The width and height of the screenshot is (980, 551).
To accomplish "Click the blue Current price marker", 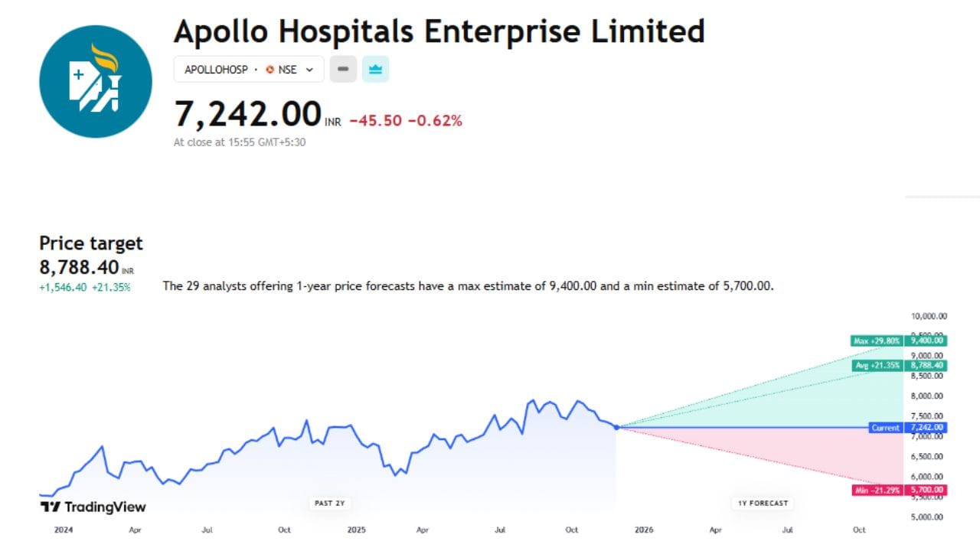I will click(884, 428).
